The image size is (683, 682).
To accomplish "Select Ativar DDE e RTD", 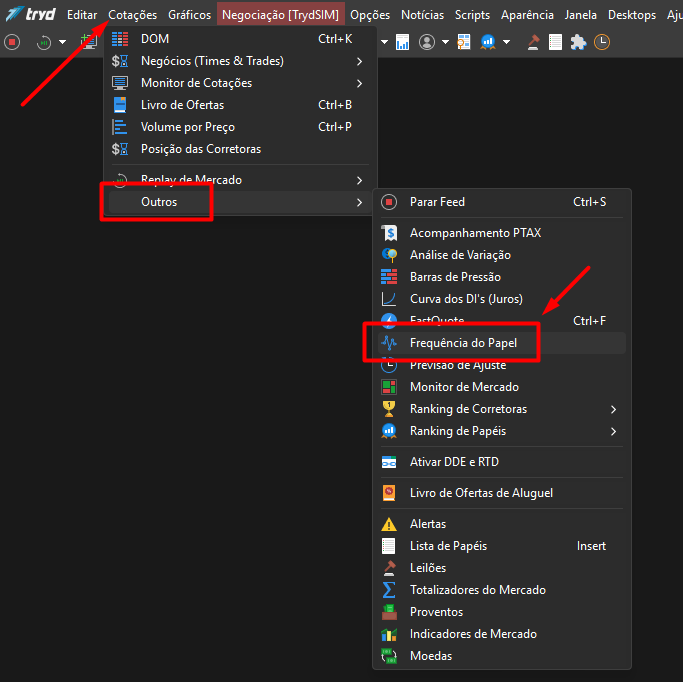I will (x=501, y=462).
